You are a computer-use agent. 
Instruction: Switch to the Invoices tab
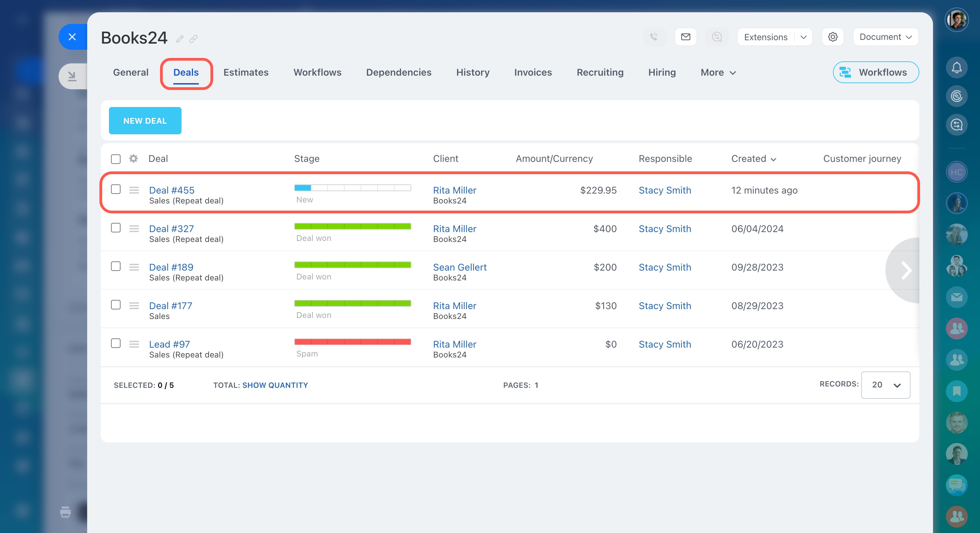click(533, 72)
